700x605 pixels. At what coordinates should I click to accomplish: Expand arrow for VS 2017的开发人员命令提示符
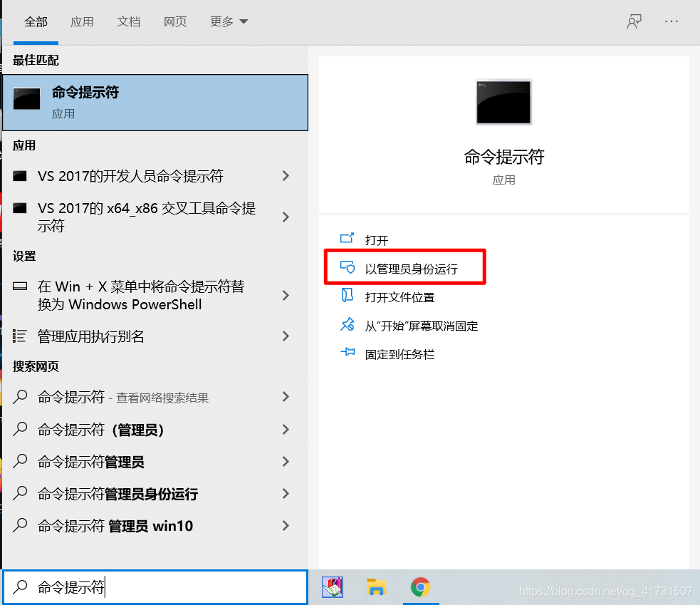286,176
